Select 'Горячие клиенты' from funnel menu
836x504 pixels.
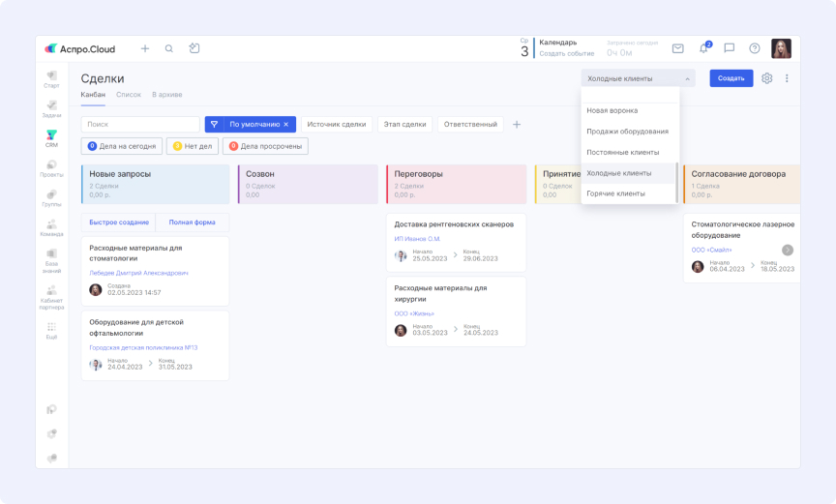(x=615, y=193)
